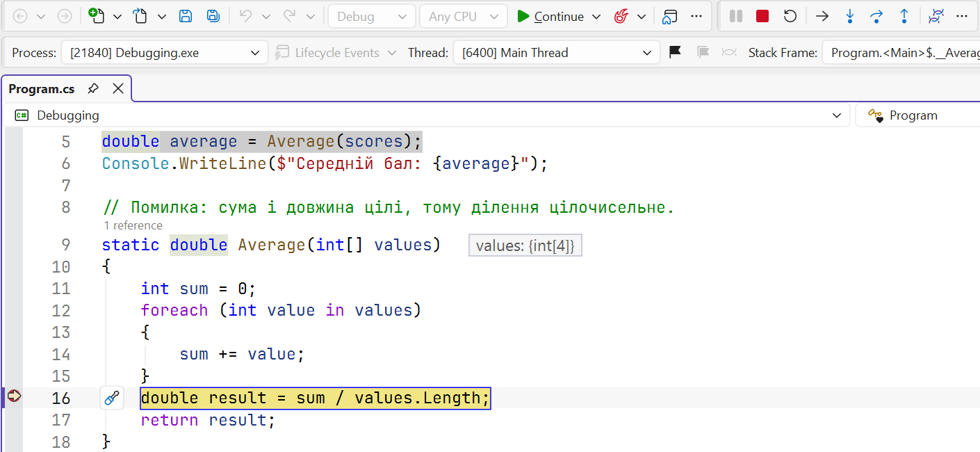The height and width of the screenshot is (452, 980).
Task: Open the Thread dropdown showing Main Thread
Action: [556, 53]
